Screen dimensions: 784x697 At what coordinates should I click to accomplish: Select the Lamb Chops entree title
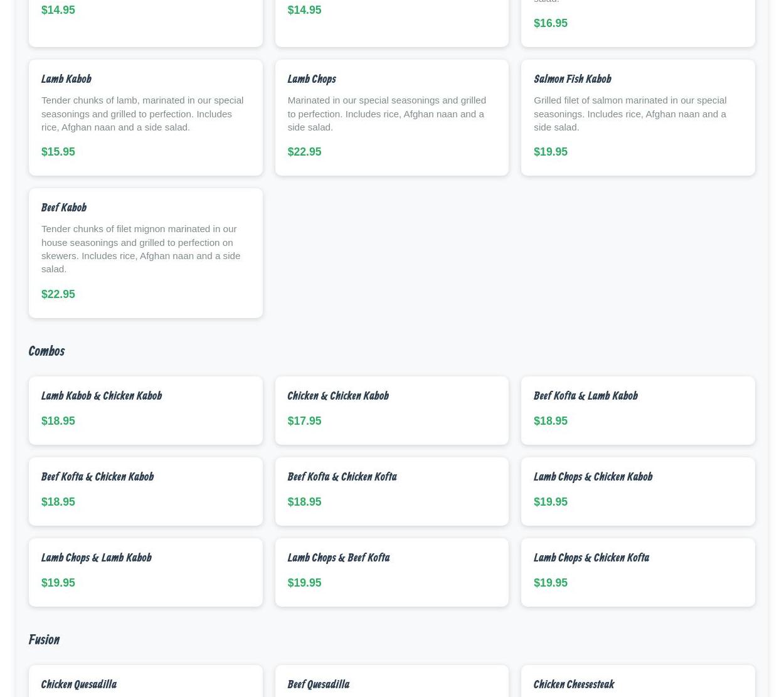[x=311, y=79]
